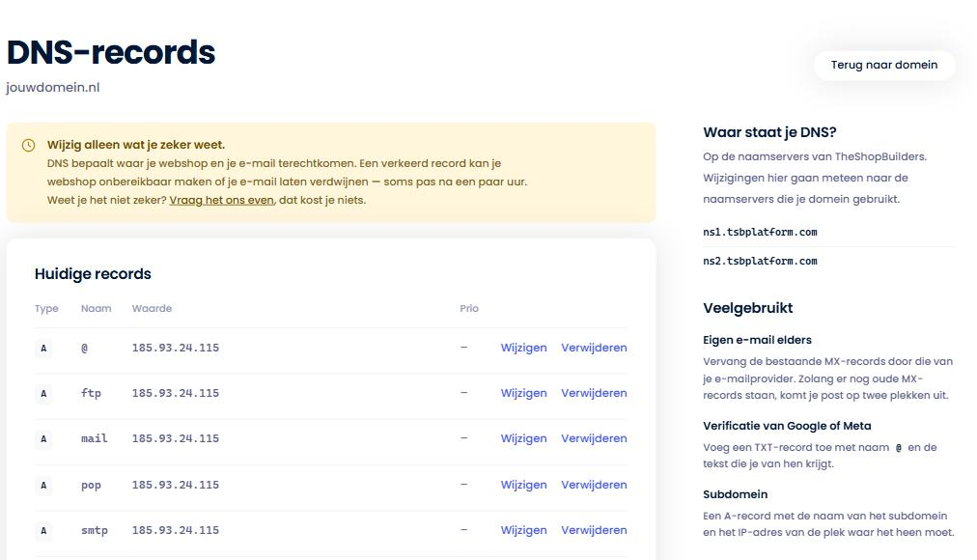
Task: Click the ns2.tsbplatform.com nameserver
Action: (760, 262)
